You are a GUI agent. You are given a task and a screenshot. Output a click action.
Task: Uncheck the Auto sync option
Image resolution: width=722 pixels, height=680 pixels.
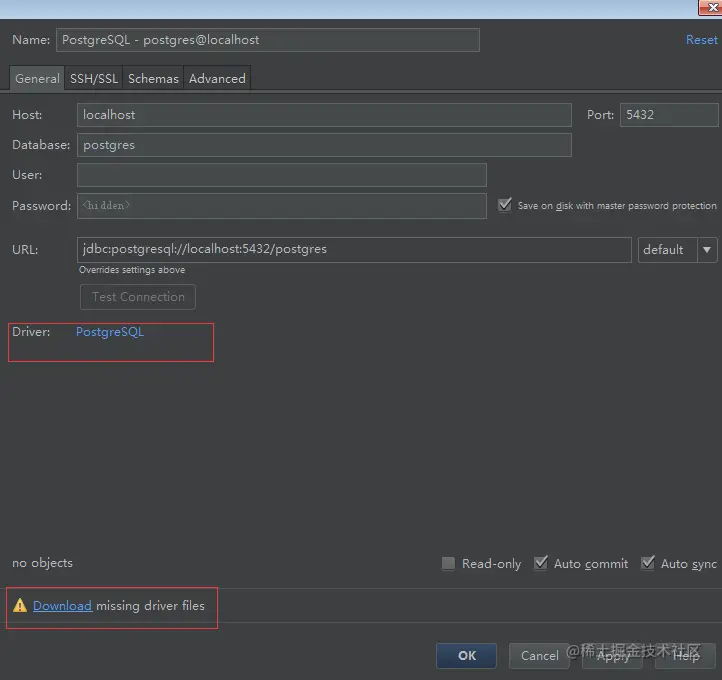(648, 563)
